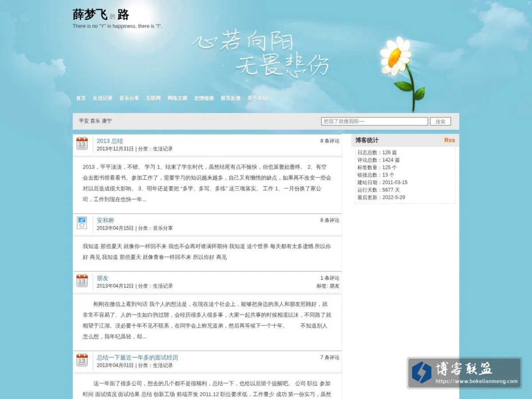532x399 pixels.
Task: Click the 建站日期:2011-03-15 line
Action: coord(382,183)
